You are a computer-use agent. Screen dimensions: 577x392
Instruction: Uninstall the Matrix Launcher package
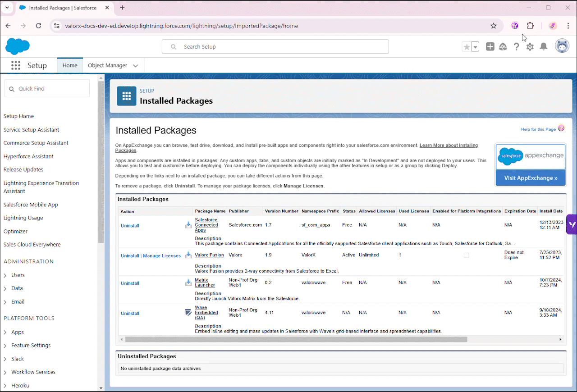pos(130,283)
